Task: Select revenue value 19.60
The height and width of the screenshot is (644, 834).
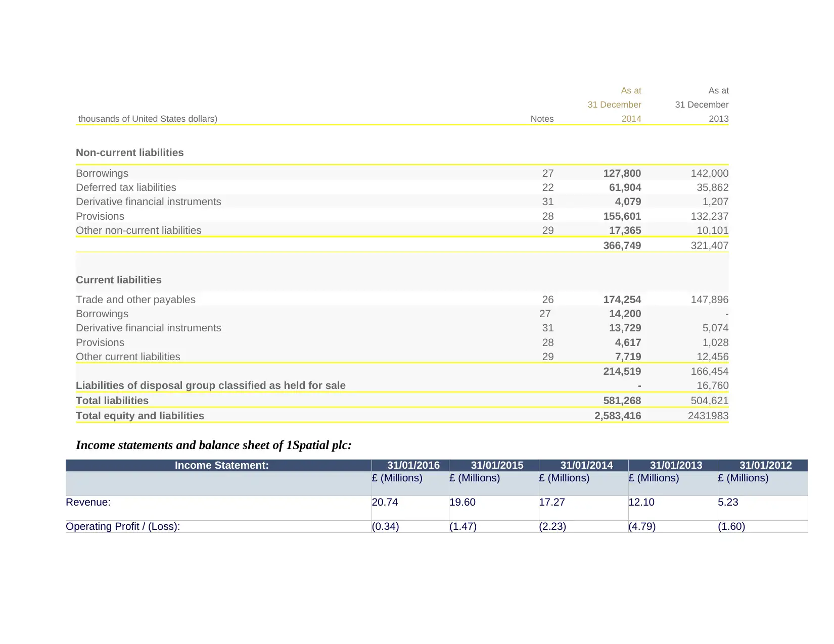Action: click(x=462, y=502)
